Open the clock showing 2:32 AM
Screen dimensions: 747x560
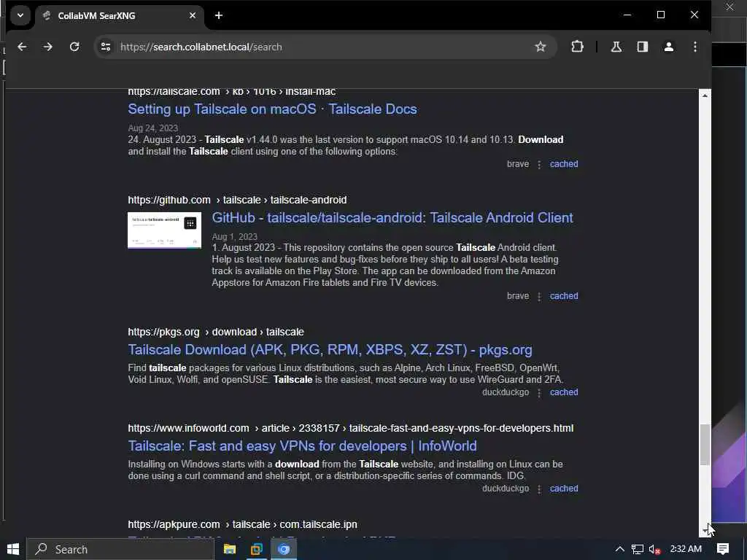(686, 549)
